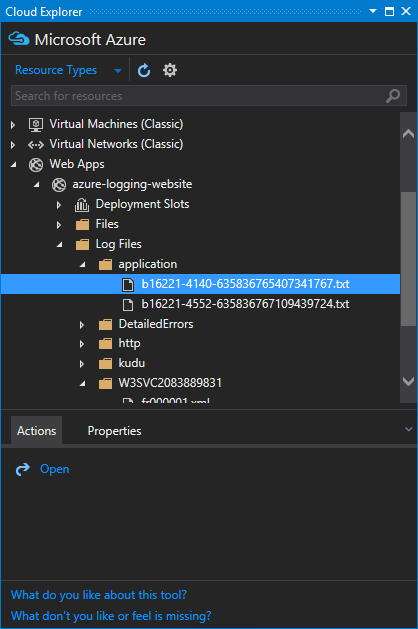
Task: Select b16221-4552-635836767109439724.txt
Action: pos(246,304)
